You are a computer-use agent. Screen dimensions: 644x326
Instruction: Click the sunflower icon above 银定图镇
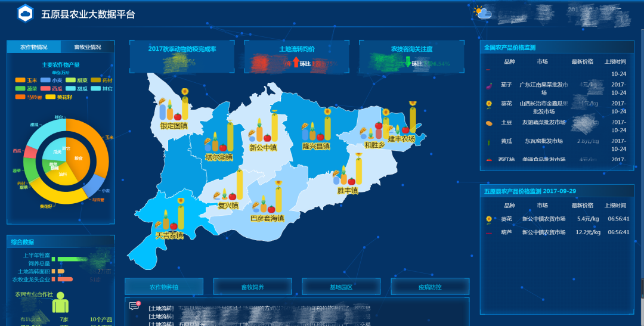185,92
